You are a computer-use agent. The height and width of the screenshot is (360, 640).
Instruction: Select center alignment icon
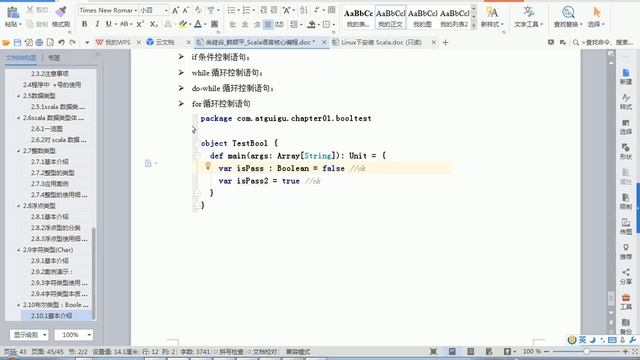click(x=244, y=24)
